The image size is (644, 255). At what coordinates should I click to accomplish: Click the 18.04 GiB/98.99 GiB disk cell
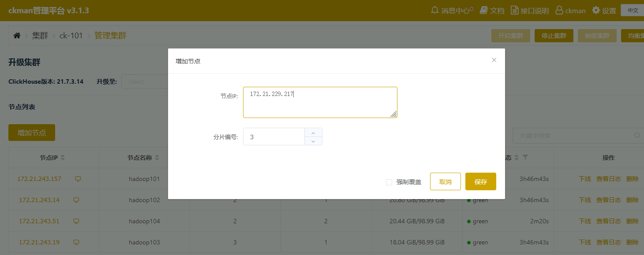(x=417, y=242)
